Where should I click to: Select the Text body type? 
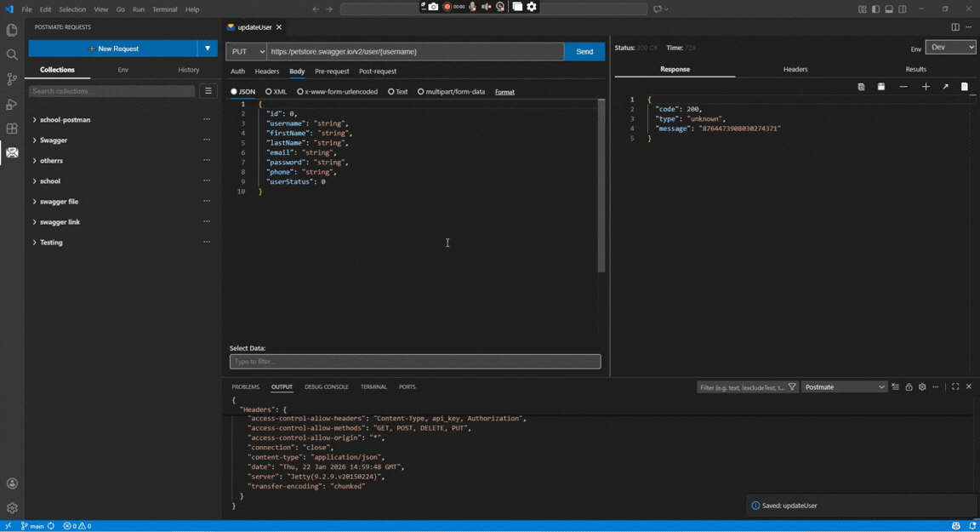pyautogui.click(x=391, y=92)
